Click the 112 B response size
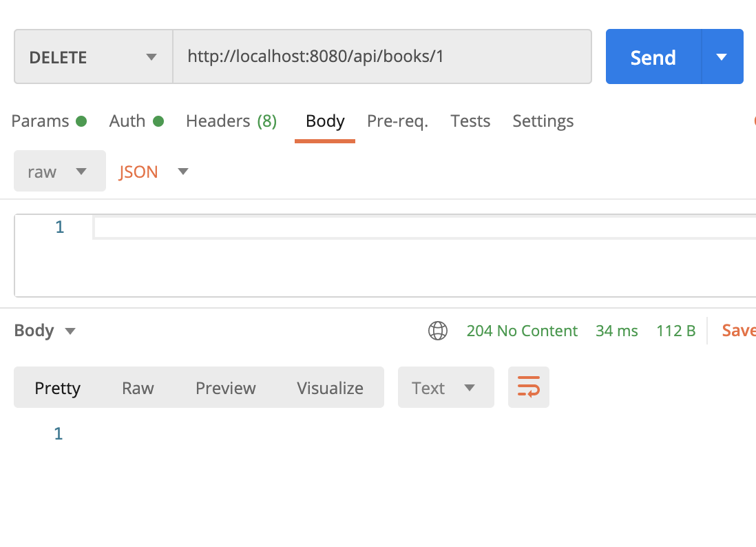The height and width of the screenshot is (547, 756). [x=676, y=331]
